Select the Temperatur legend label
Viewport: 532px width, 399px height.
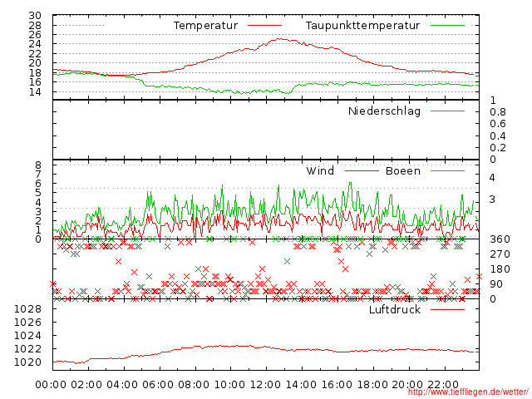pyautogui.click(x=205, y=26)
